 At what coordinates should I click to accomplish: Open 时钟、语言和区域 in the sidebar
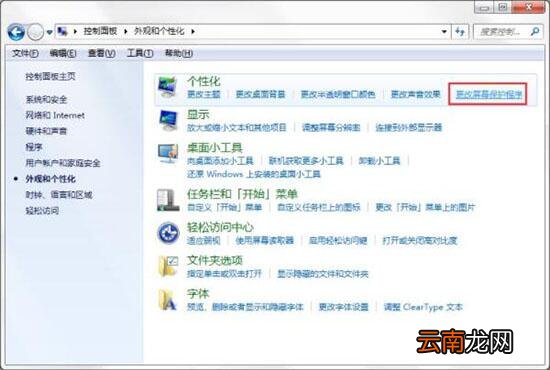[59, 195]
